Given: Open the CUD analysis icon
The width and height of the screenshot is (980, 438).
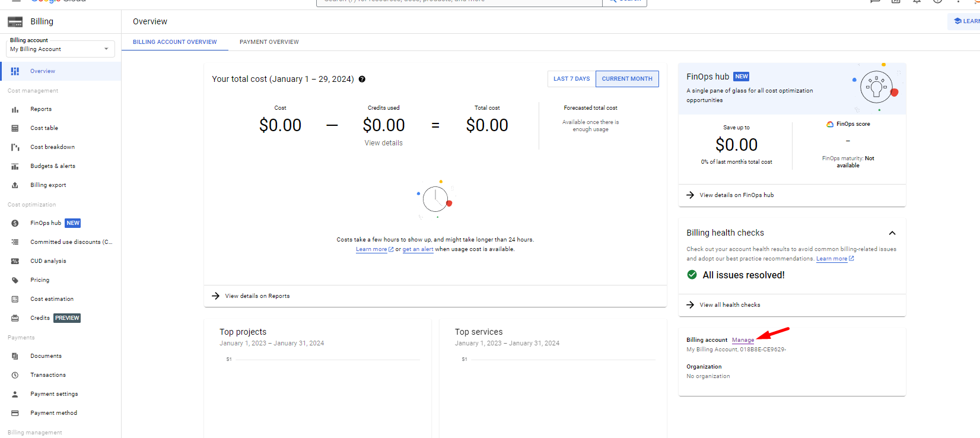Looking at the screenshot, I should (15, 261).
